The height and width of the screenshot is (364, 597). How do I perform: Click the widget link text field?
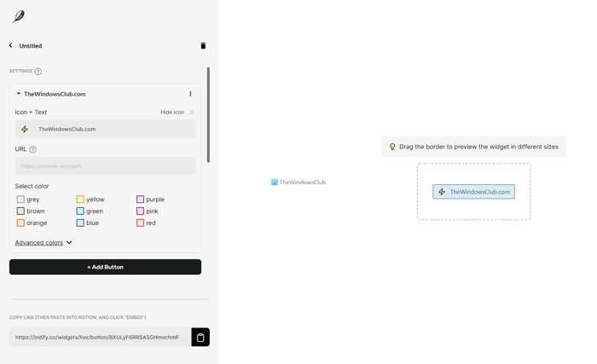click(100, 337)
